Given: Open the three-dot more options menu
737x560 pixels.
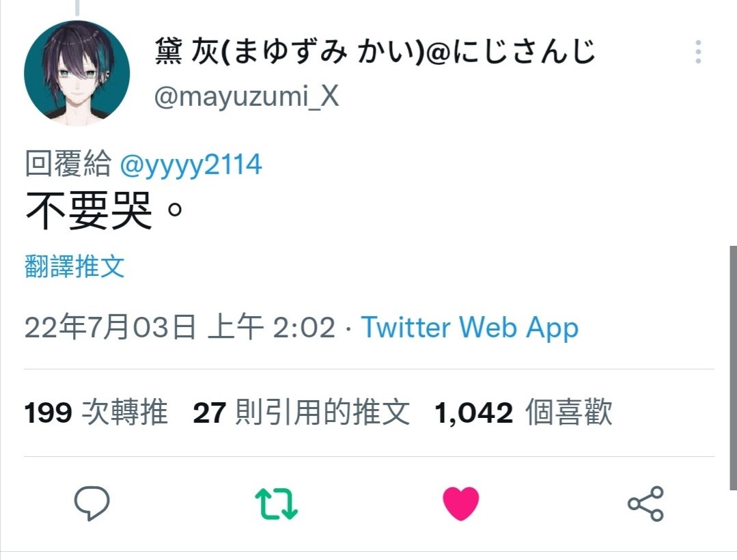Looking at the screenshot, I should (699, 52).
